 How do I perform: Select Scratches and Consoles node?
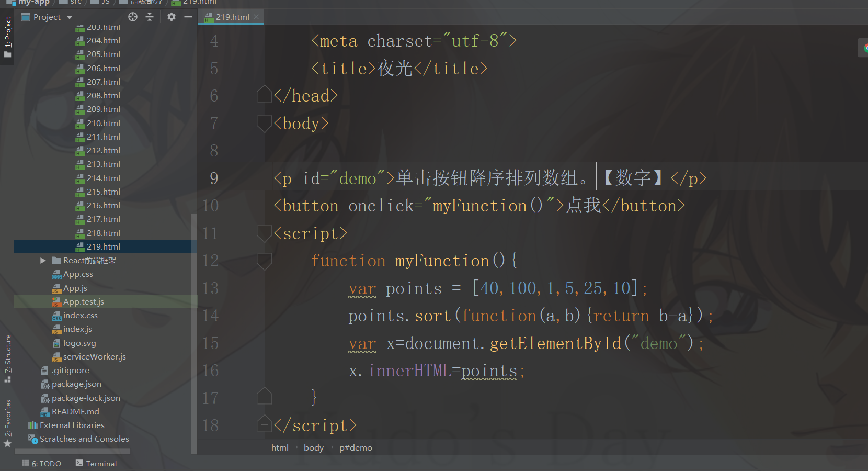[78, 439]
